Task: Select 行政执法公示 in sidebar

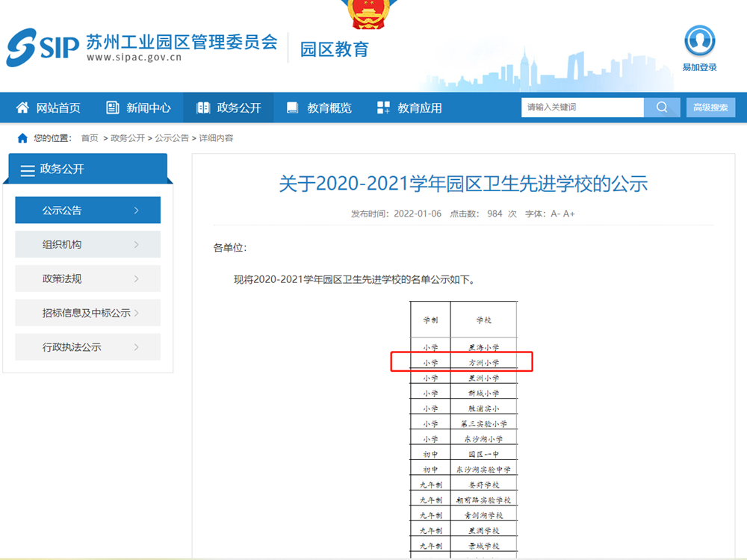Action: click(x=72, y=347)
